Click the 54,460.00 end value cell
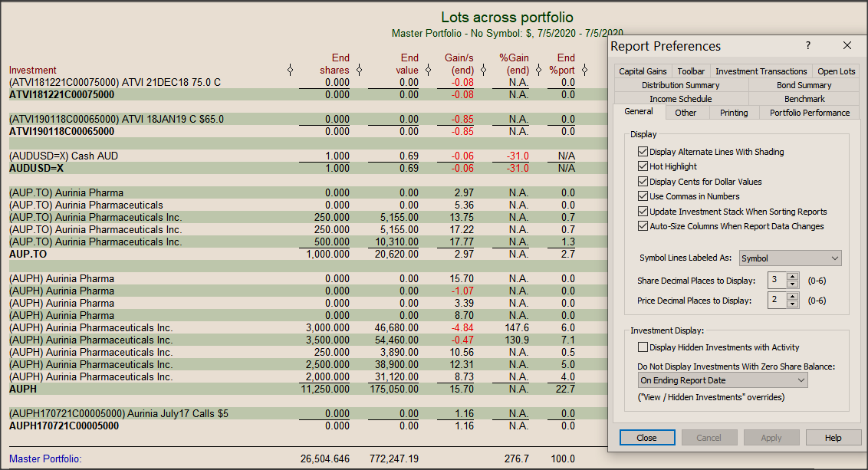Screen dimensions: 868x470 [x=396, y=340]
